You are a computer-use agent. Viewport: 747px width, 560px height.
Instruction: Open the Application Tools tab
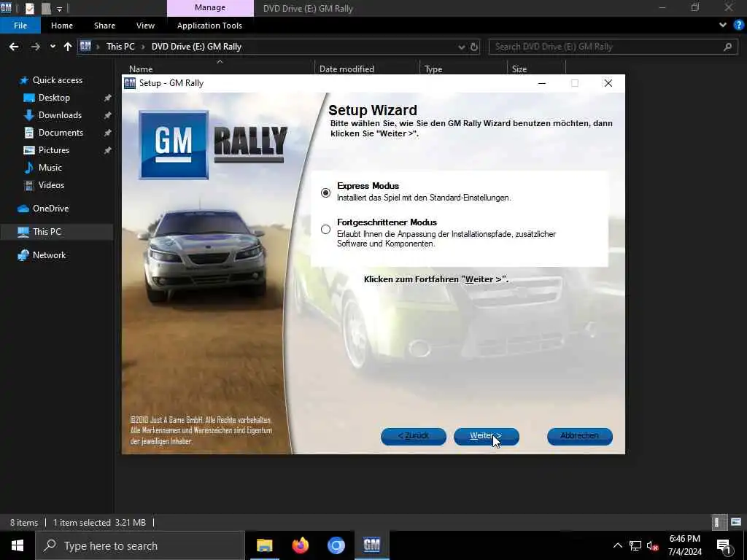pyautogui.click(x=209, y=26)
